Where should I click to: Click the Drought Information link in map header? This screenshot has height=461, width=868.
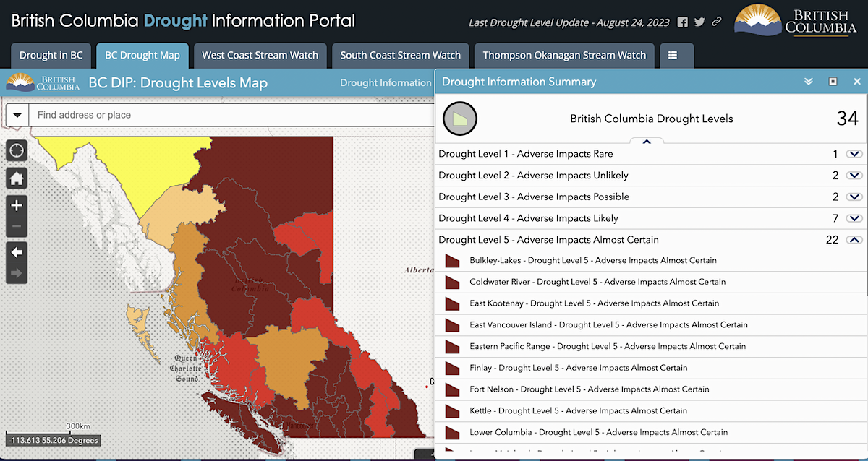(x=386, y=82)
